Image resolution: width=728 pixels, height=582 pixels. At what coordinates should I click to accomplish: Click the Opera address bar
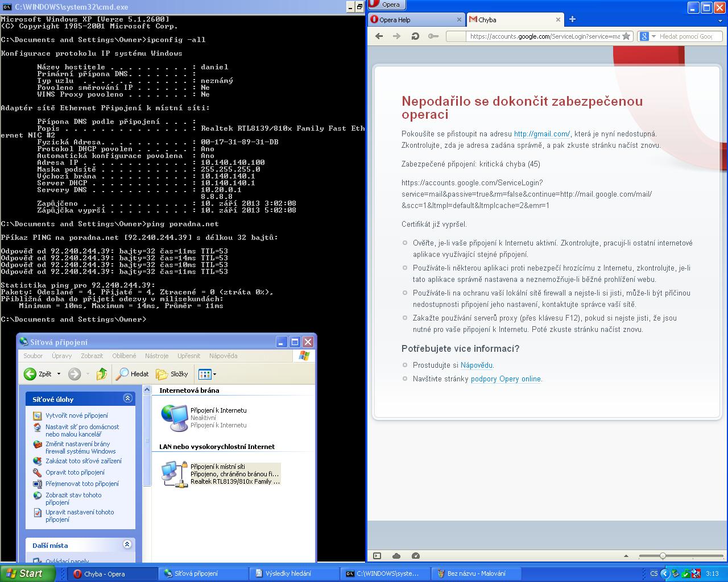[x=539, y=36]
